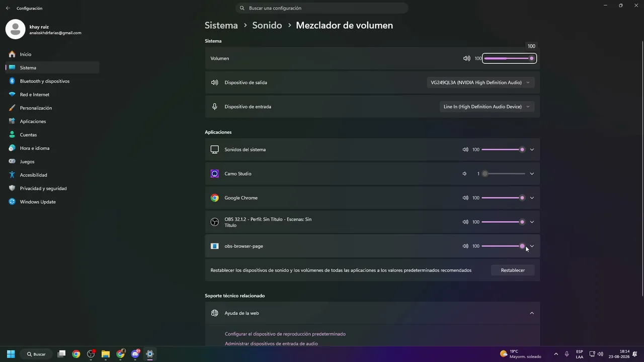Open Privacidad y seguridad settings
This screenshot has width=644, height=362.
52,189
